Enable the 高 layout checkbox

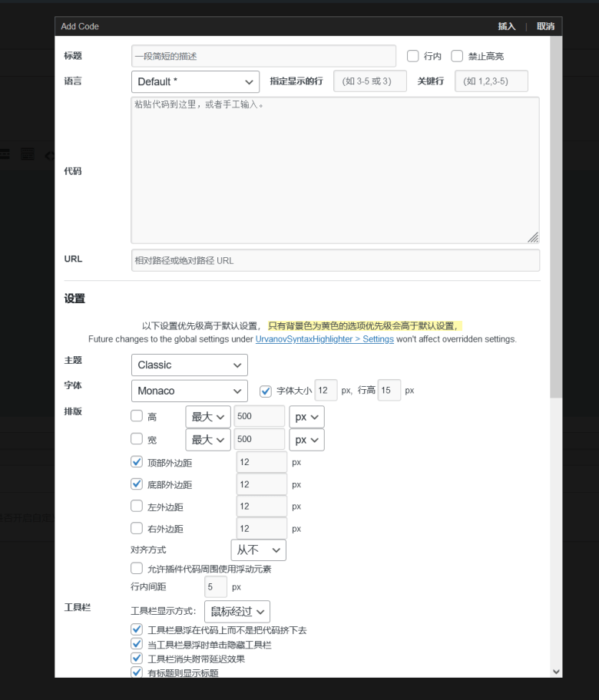coord(136,416)
